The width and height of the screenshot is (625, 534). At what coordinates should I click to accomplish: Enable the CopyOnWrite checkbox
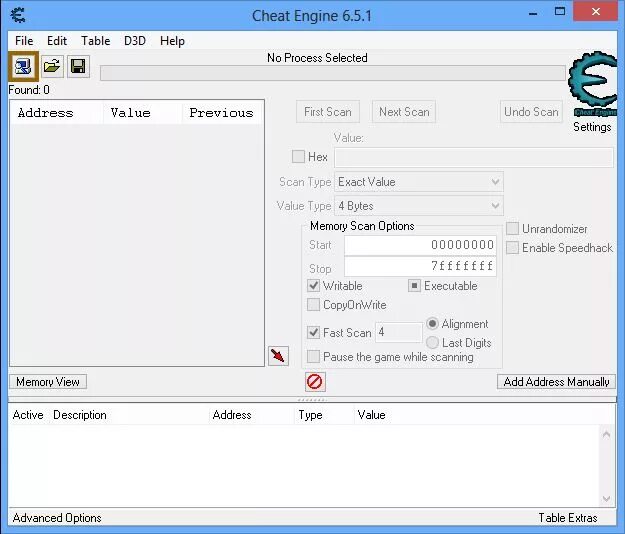[x=313, y=305]
